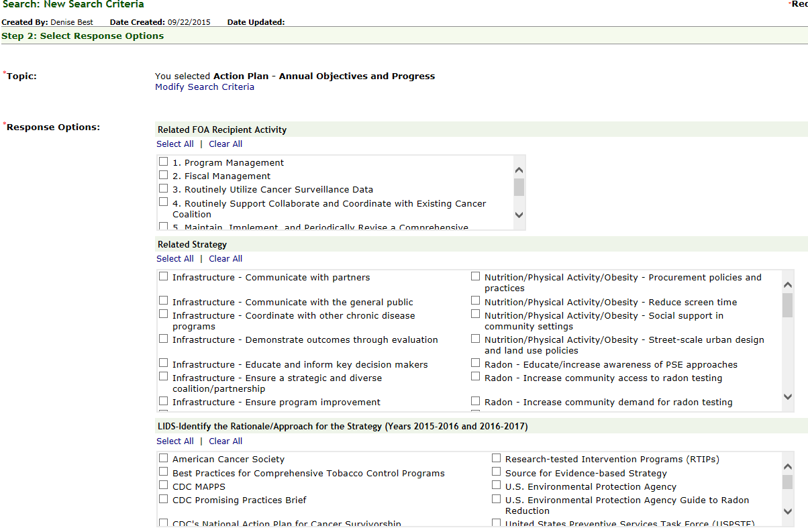
Task: Enable 3. Routinely Utilize Cancer Surveillance Data
Action: point(164,189)
